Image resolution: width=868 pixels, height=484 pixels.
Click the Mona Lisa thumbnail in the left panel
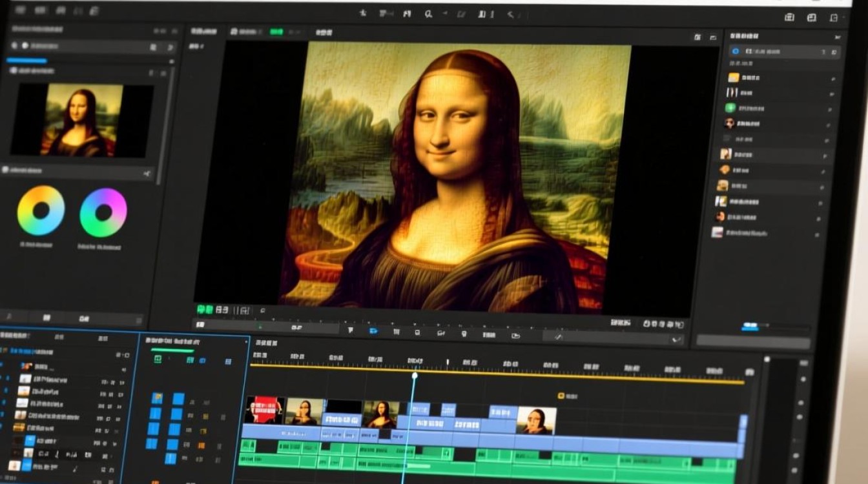coord(82,120)
